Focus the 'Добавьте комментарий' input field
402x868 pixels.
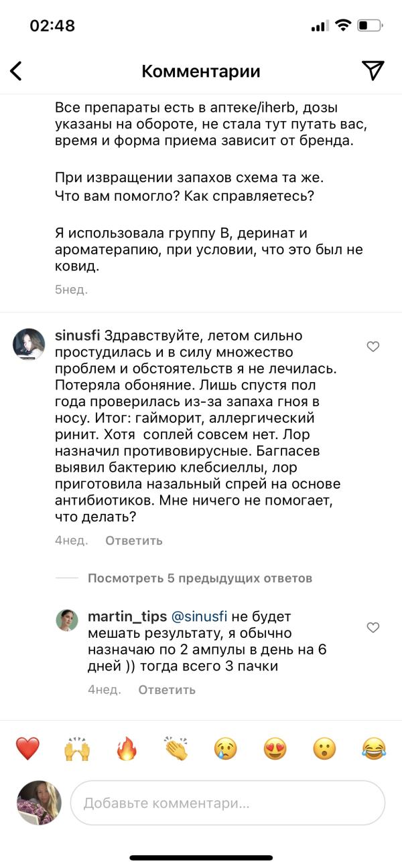pyautogui.click(x=228, y=803)
